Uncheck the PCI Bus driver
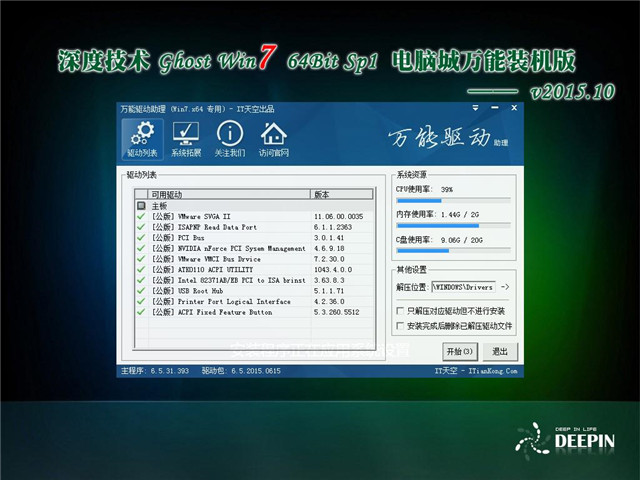 [x=141, y=238]
